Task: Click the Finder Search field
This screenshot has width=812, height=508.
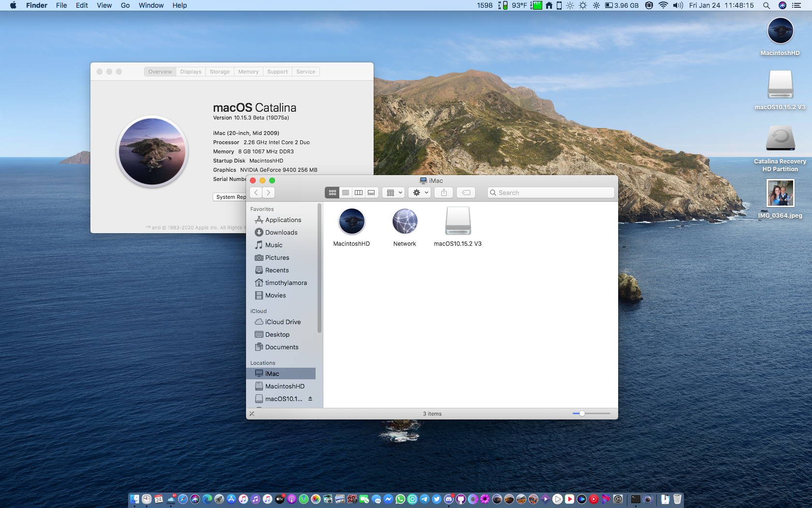Action: coord(551,193)
